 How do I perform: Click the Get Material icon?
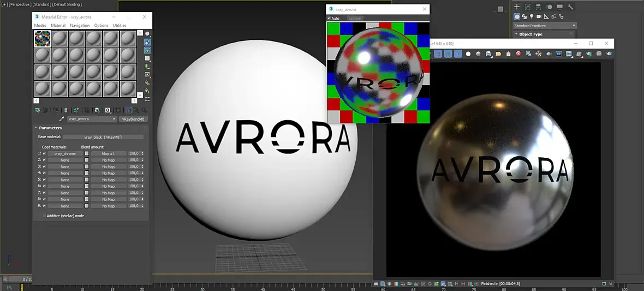coord(38,110)
